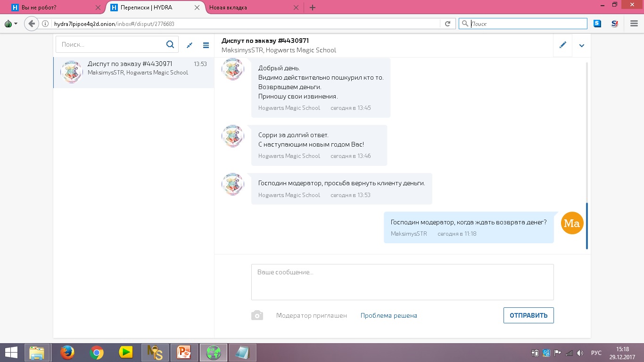
Task: Click message 'Господин модератор, просьба вернуть клиенту деньги.'
Action: [342, 183]
